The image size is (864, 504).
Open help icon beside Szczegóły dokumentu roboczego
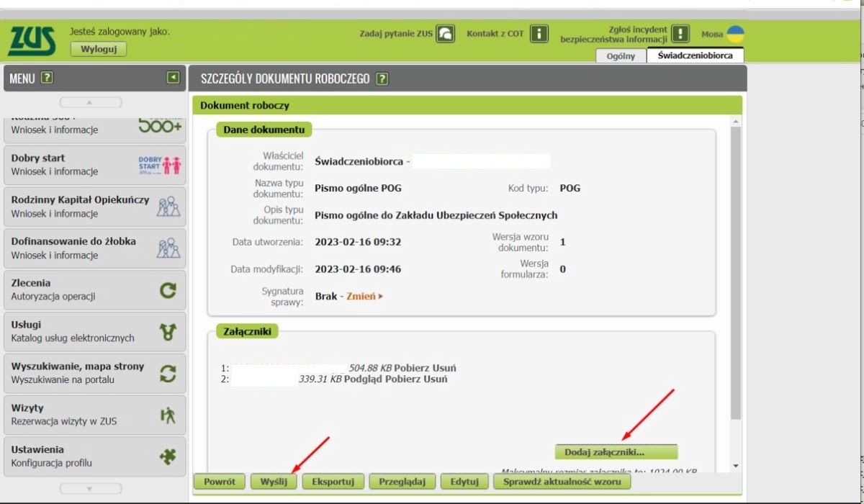click(x=382, y=78)
